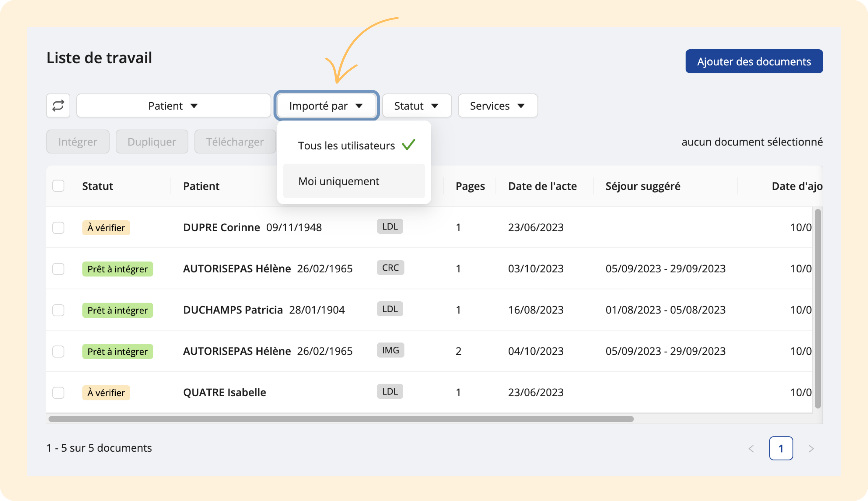
Task: Click the vertical table scrollbar
Action: pyautogui.click(x=818, y=309)
